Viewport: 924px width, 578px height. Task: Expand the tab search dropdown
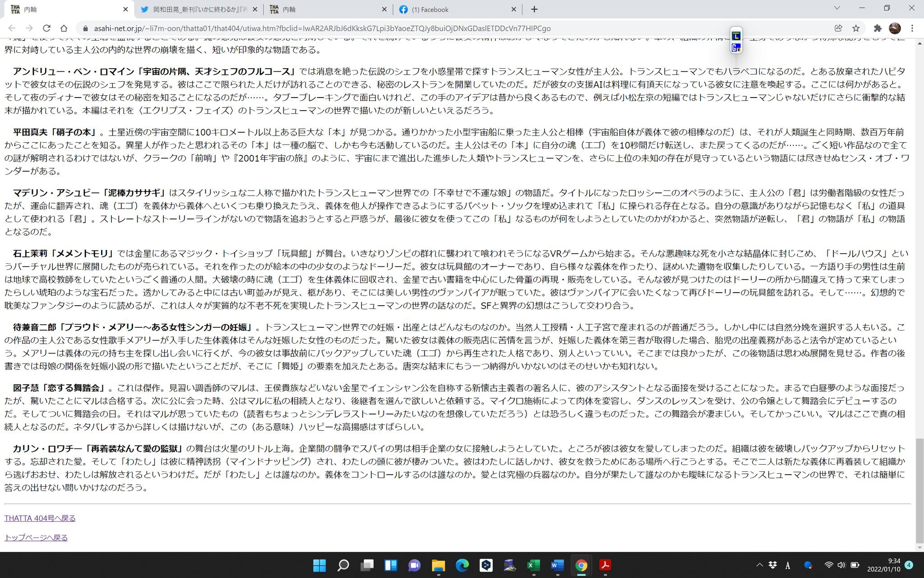(x=837, y=8)
